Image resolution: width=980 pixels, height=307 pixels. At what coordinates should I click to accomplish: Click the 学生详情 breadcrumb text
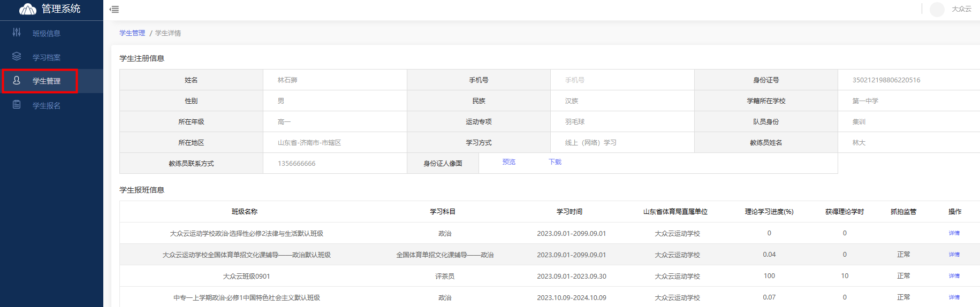[x=168, y=33]
